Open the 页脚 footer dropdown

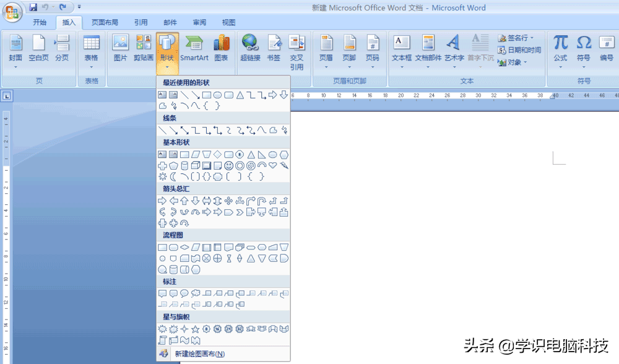point(349,52)
